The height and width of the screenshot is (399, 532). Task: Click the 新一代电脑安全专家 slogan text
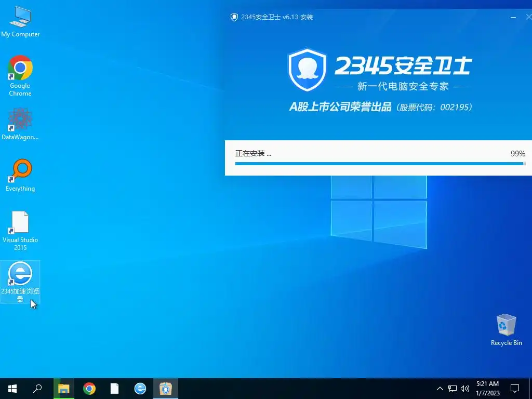pyautogui.click(x=403, y=86)
